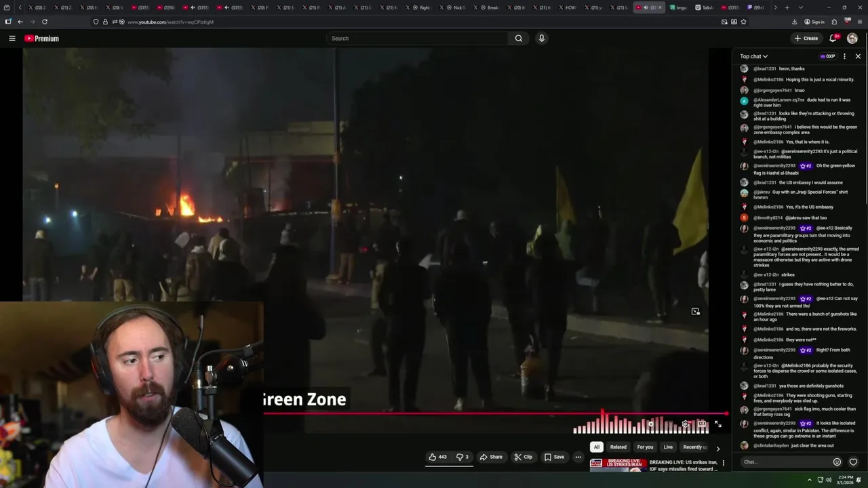Select the Related filter chip

618,447
